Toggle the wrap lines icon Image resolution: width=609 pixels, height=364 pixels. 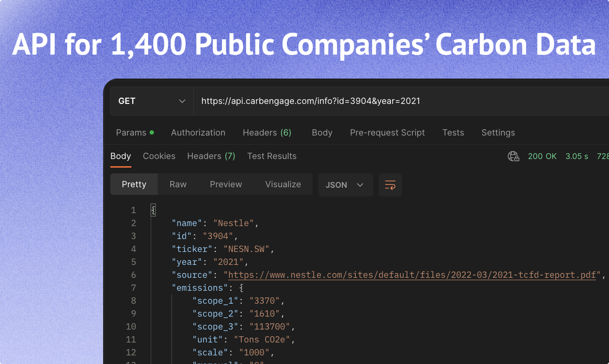(x=390, y=185)
